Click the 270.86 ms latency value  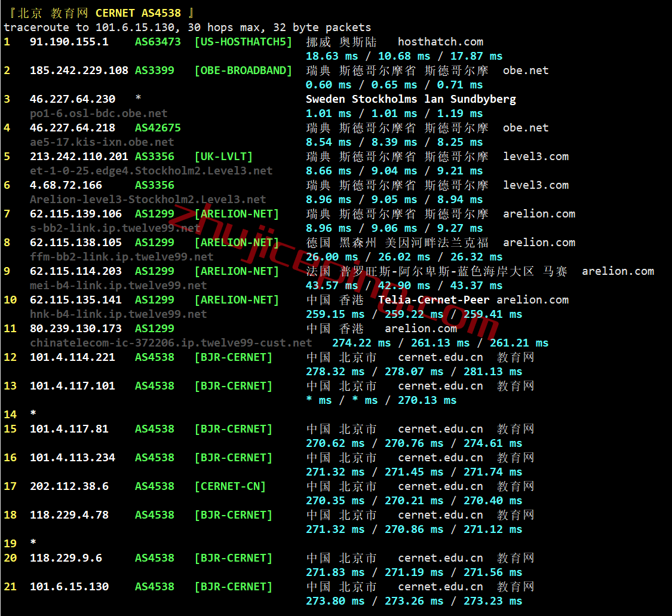[x=414, y=530]
